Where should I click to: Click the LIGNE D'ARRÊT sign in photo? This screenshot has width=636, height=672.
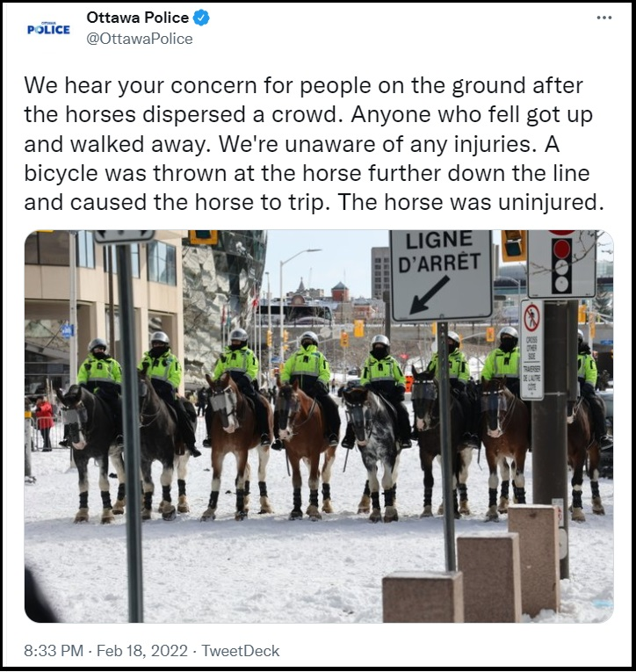(441, 276)
